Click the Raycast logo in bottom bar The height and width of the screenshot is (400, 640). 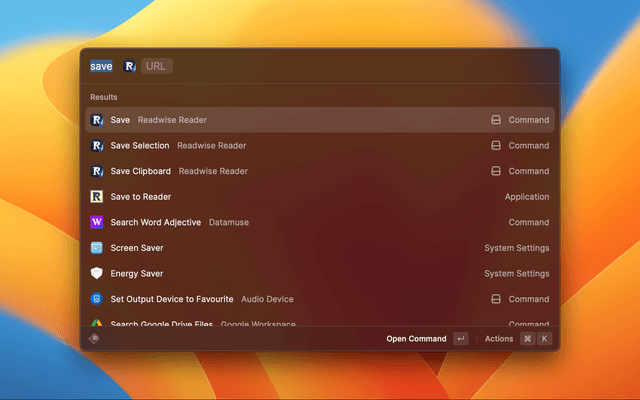click(x=95, y=338)
